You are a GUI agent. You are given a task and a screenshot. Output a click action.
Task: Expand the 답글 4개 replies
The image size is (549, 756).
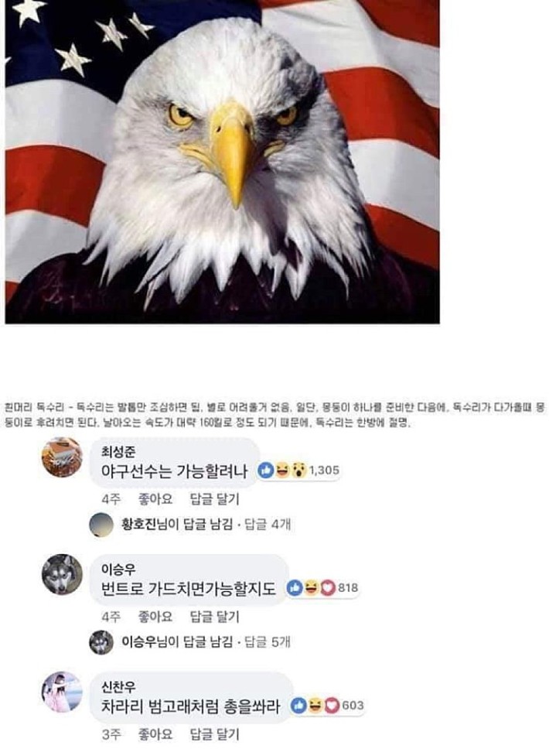coord(268,524)
